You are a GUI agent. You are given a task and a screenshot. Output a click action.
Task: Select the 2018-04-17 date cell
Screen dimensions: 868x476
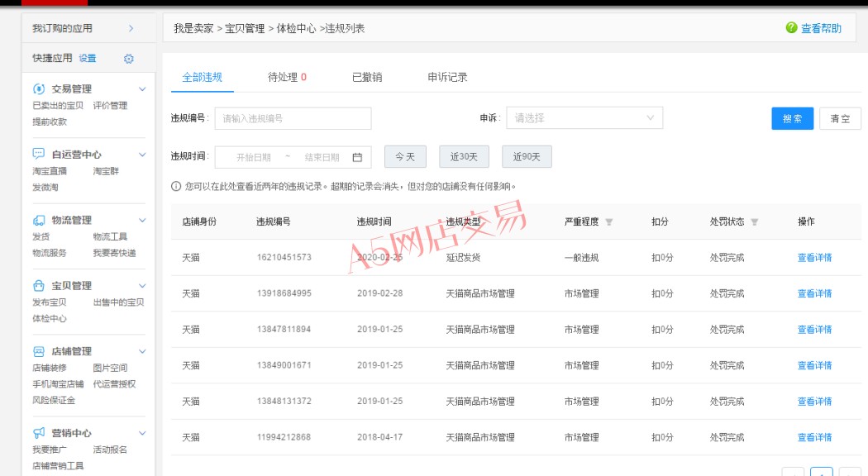tap(379, 437)
